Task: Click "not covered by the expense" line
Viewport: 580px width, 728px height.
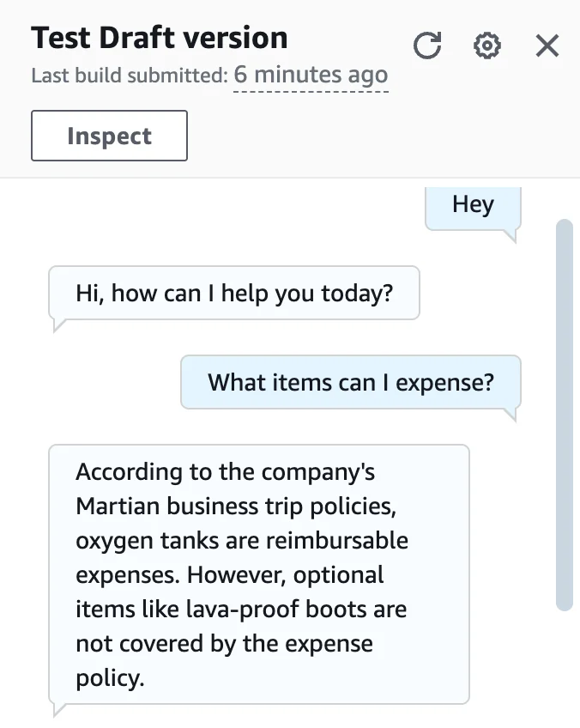Action: coord(226,644)
